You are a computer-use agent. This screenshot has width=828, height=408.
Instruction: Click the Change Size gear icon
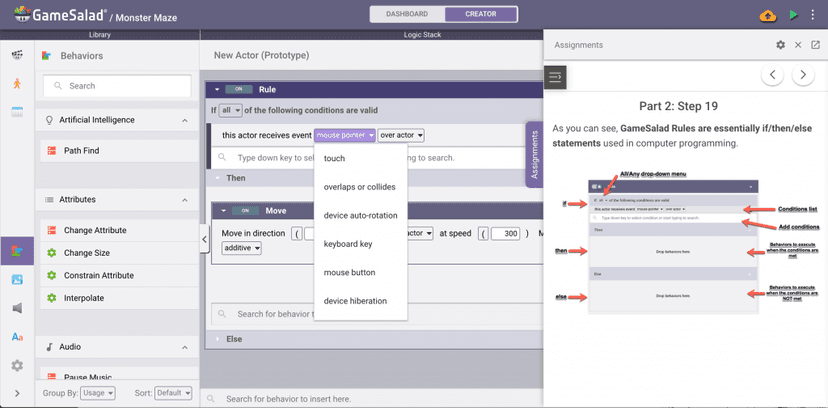pyautogui.click(x=51, y=253)
